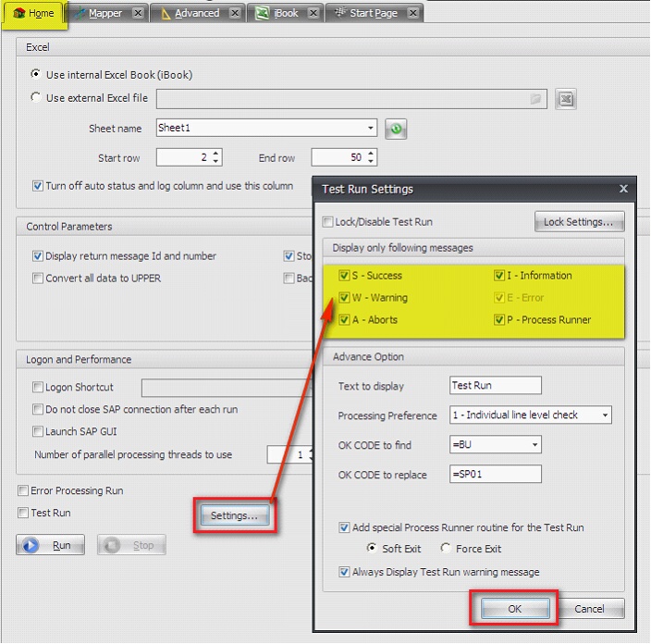The height and width of the screenshot is (644, 651).
Task: Enable the Lock/Disable Test Run checkbox
Action: 327,222
